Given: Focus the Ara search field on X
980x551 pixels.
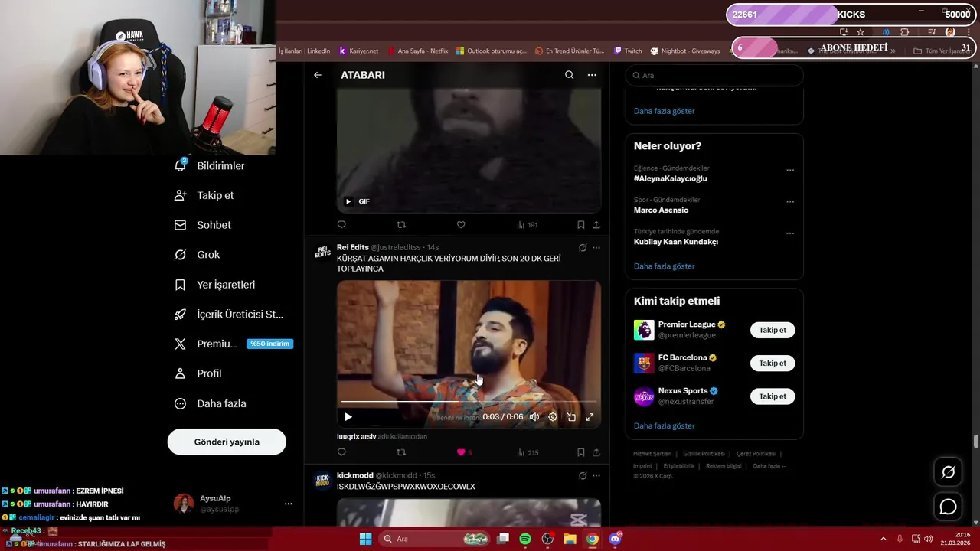Looking at the screenshot, I should [x=714, y=75].
